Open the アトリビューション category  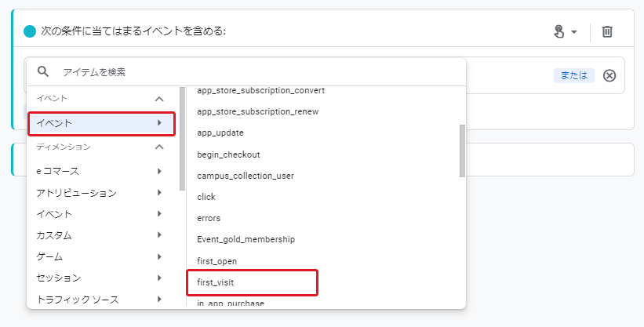[x=101, y=193]
